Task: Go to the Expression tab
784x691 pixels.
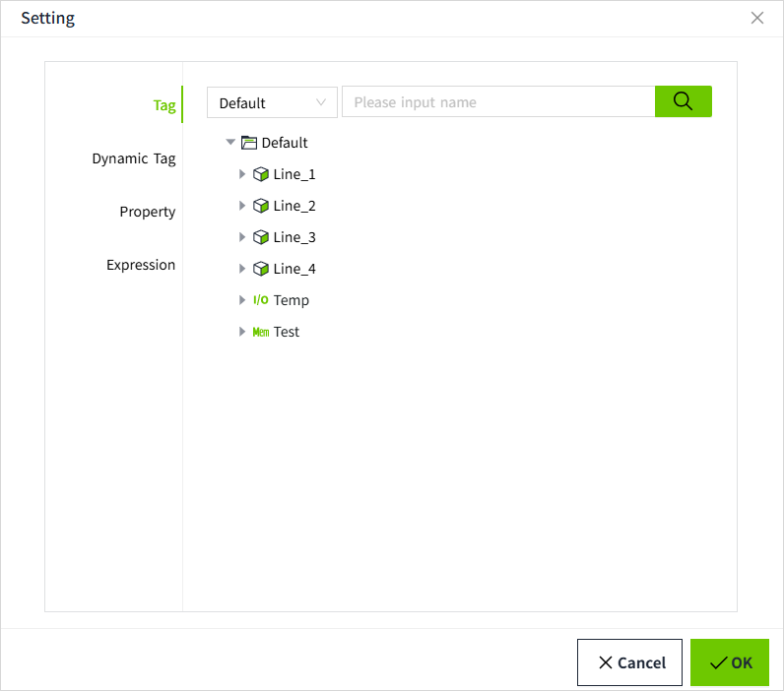Action: (141, 265)
